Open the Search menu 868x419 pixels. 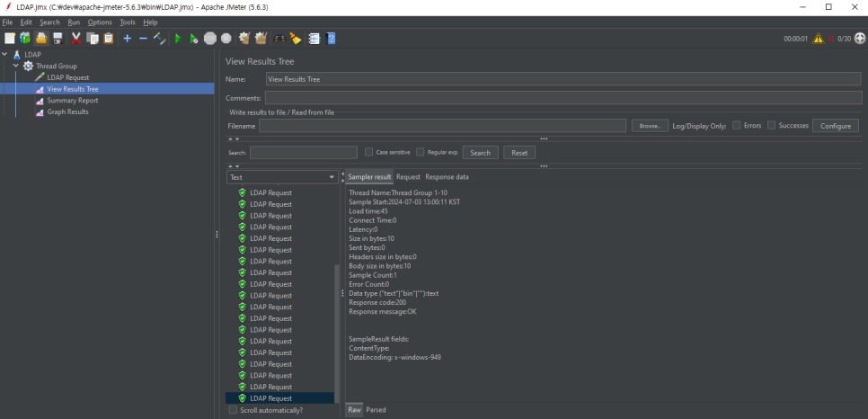49,22
